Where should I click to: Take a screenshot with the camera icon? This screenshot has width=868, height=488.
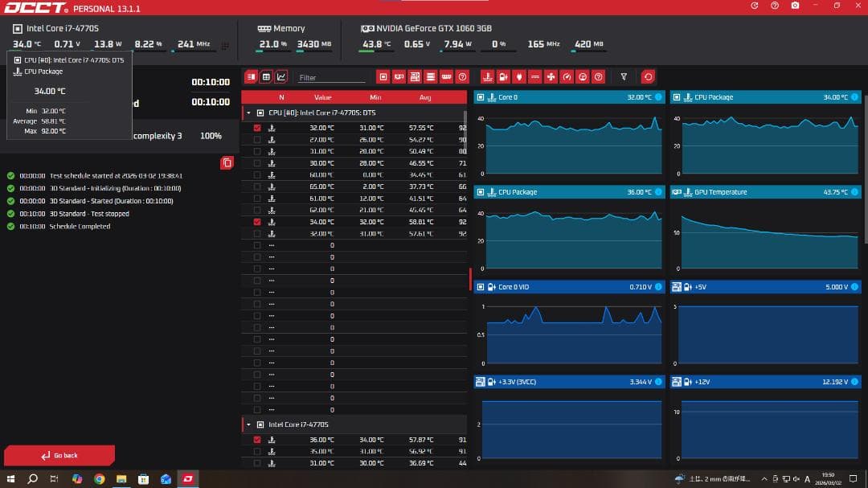click(795, 6)
